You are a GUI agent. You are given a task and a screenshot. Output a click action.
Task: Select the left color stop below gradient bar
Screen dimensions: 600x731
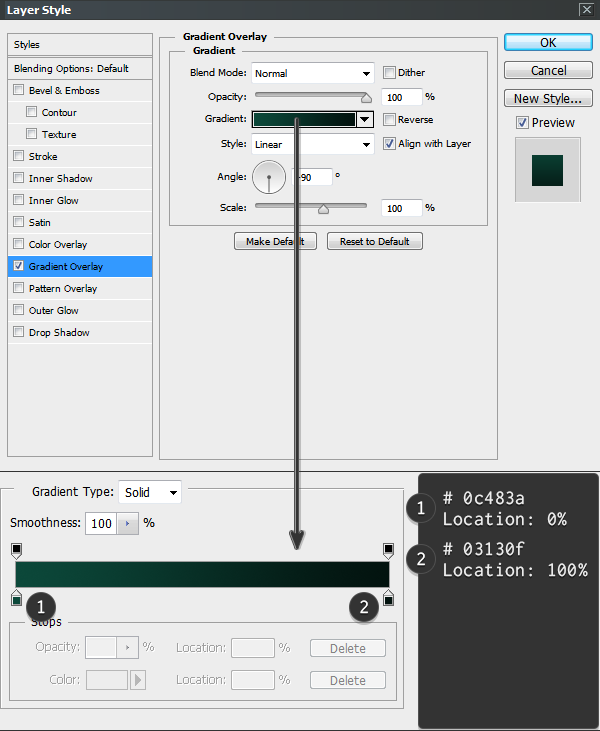(x=16, y=598)
